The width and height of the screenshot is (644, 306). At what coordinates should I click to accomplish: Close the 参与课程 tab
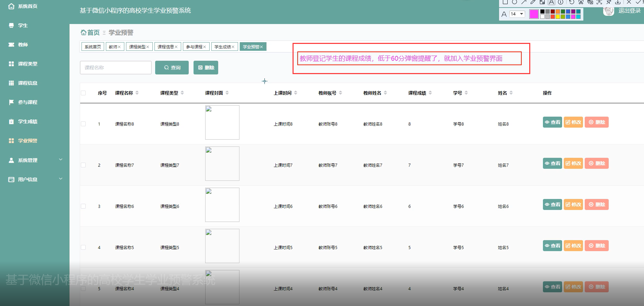click(x=205, y=47)
